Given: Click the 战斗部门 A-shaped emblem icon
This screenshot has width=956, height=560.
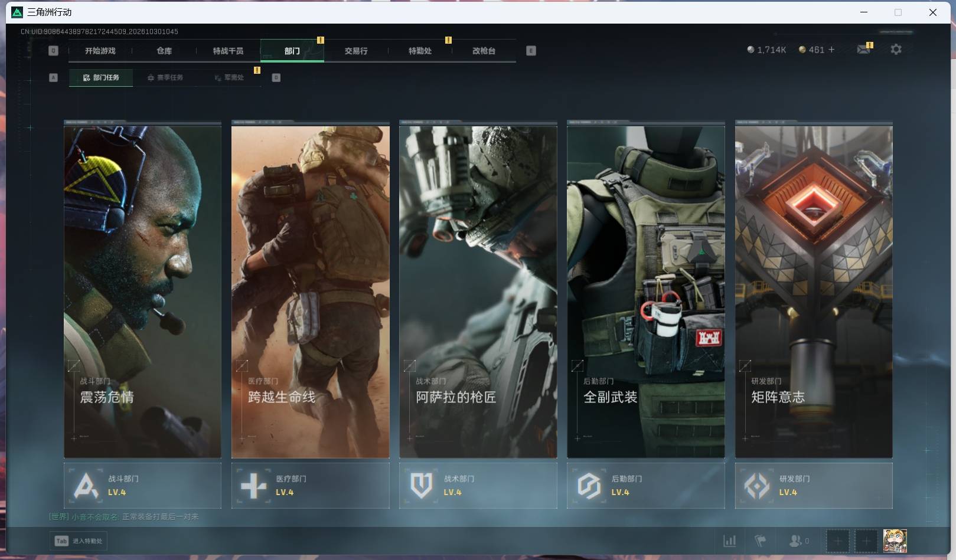Looking at the screenshot, I should pyautogui.click(x=86, y=486).
